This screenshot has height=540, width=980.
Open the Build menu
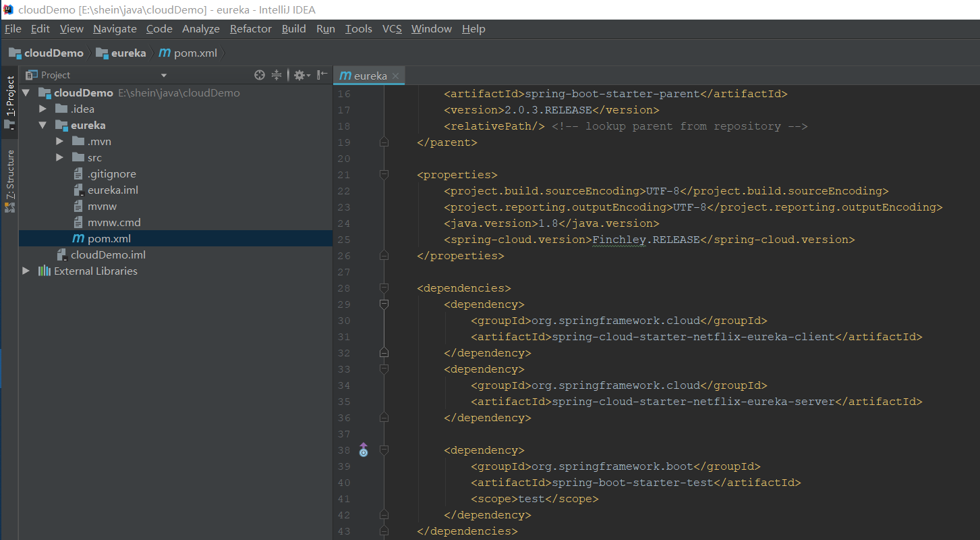coord(294,28)
